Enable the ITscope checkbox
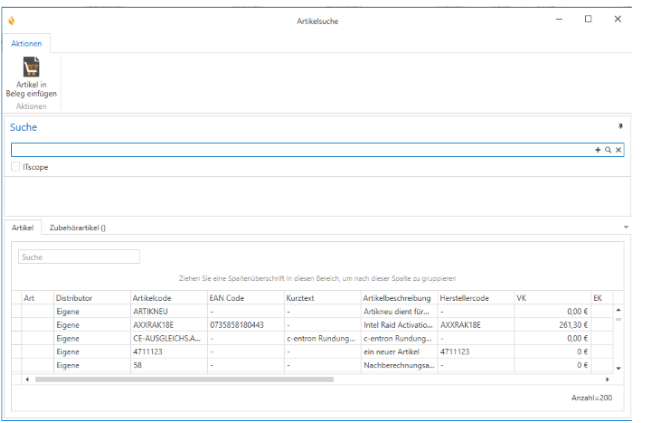Screen dimensions: 657x423 tap(15, 167)
